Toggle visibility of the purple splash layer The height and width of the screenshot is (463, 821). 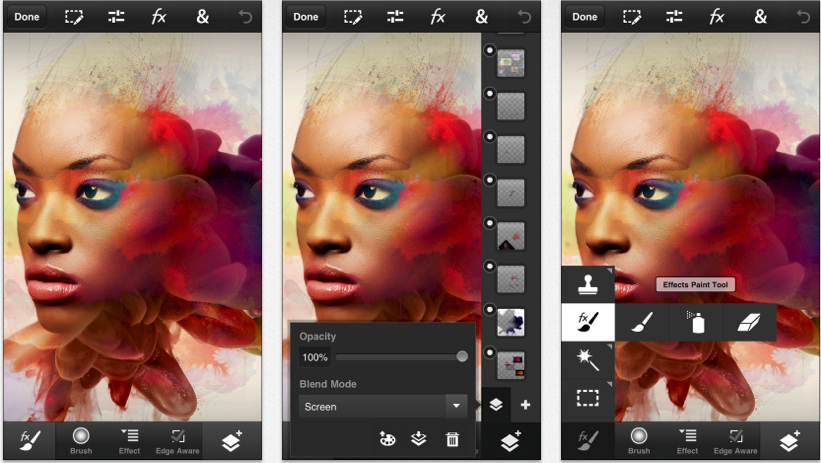point(490,309)
